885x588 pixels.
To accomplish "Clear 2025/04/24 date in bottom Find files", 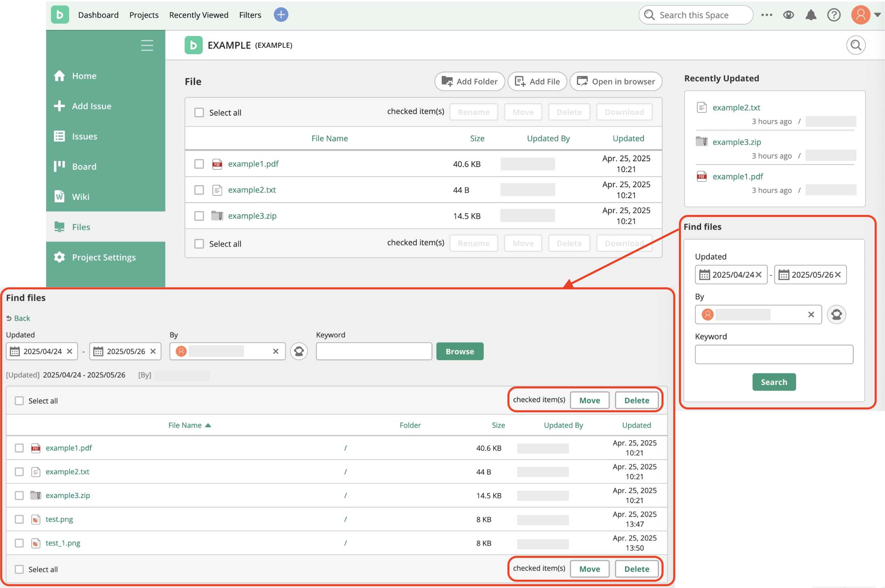I will pos(70,351).
